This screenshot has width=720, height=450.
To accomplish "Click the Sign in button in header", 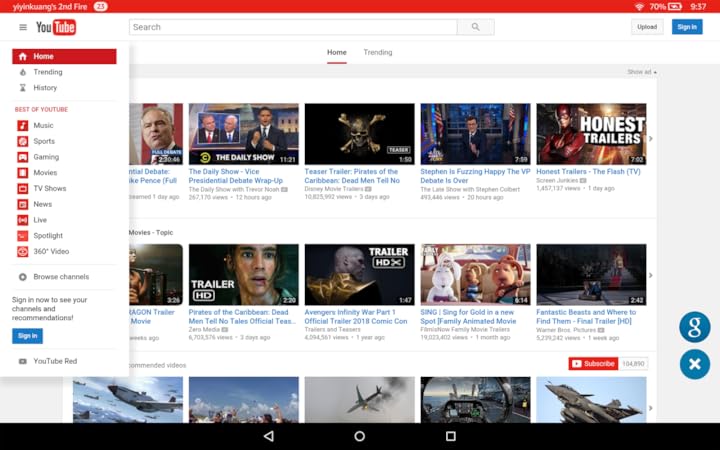I will (x=687, y=27).
